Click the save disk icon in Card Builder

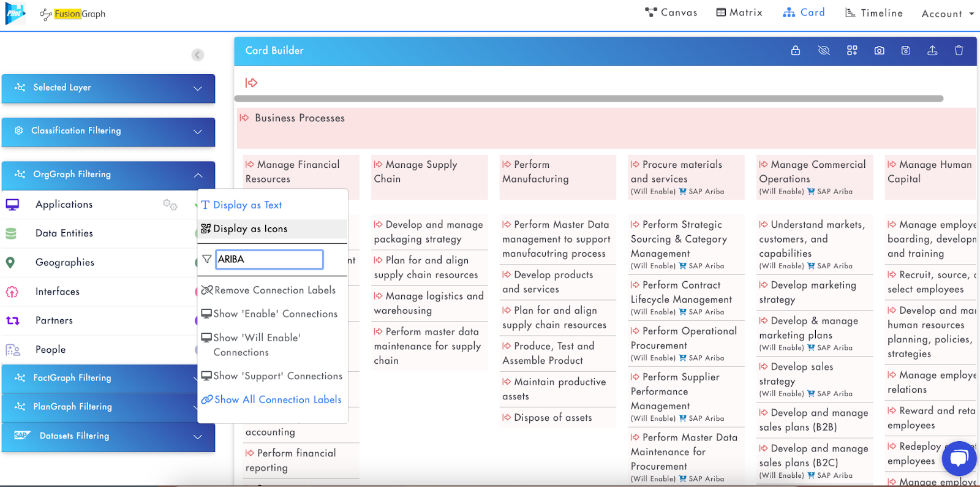coord(906,51)
